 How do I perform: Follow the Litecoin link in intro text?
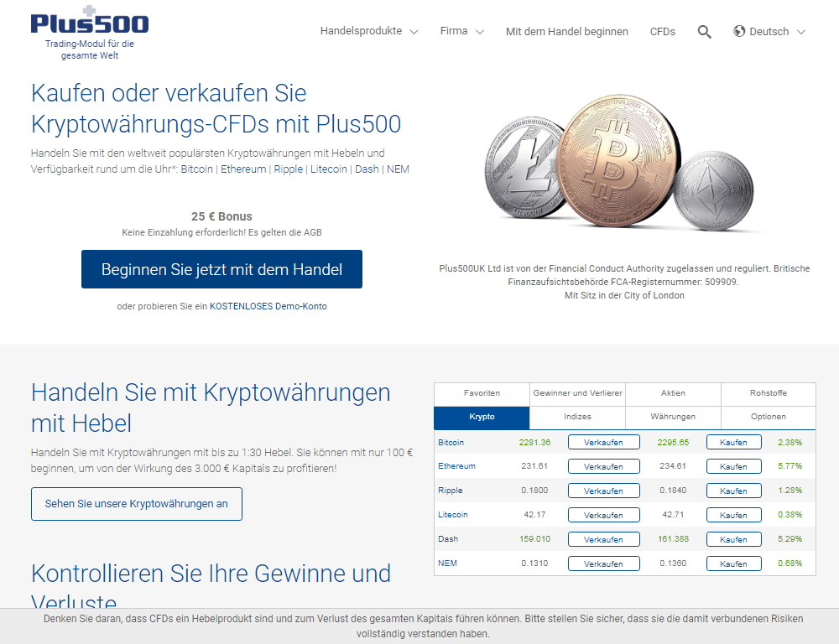point(329,169)
